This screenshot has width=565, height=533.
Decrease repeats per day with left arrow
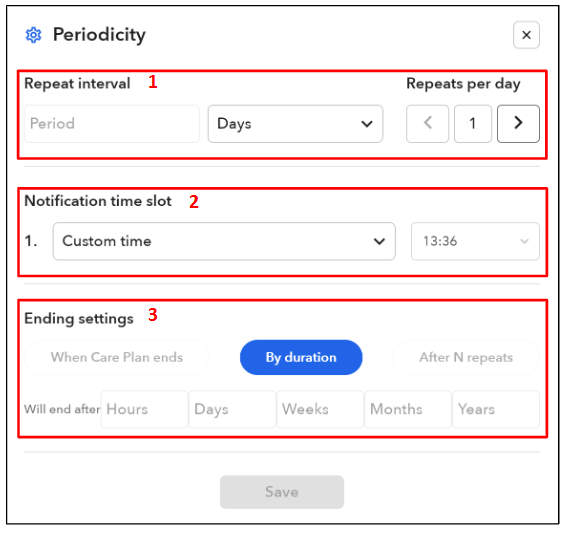tap(427, 124)
